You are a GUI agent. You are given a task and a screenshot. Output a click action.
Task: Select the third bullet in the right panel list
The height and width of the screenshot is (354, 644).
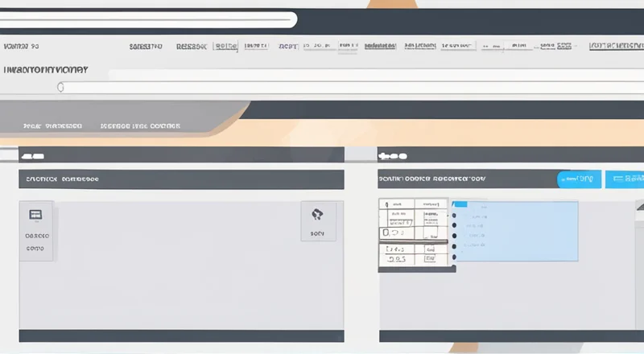point(455,237)
